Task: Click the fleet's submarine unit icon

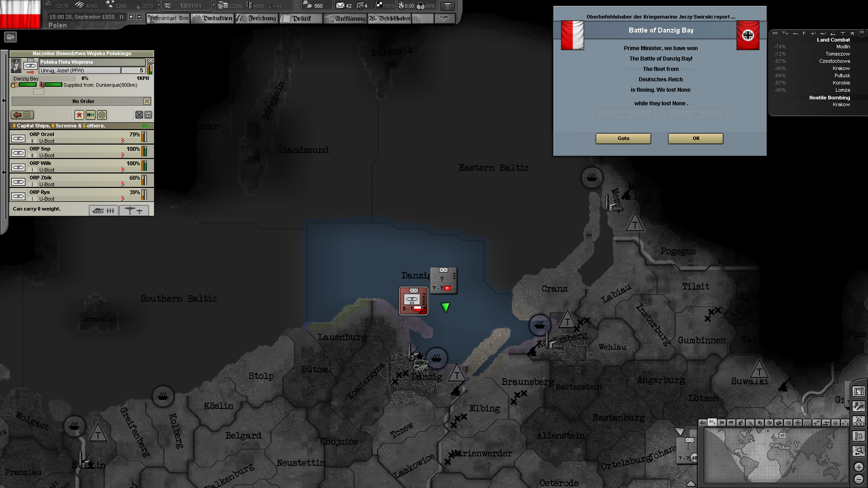Action: tap(30, 66)
